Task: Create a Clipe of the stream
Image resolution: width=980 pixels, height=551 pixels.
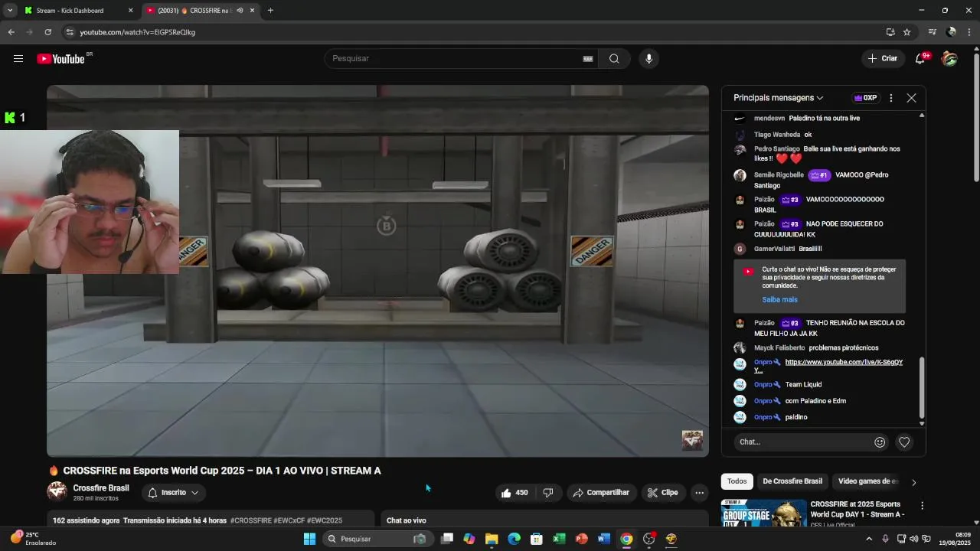Action: pyautogui.click(x=663, y=493)
